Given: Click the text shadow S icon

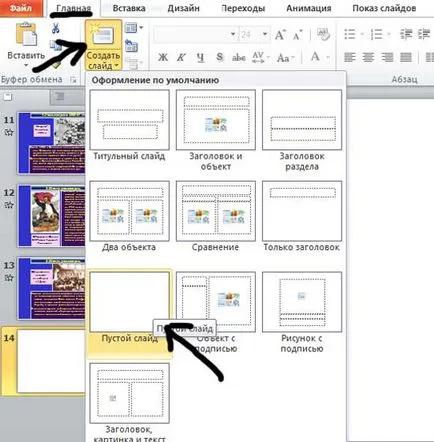Looking at the screenshot, I should [x=220, y=57].
